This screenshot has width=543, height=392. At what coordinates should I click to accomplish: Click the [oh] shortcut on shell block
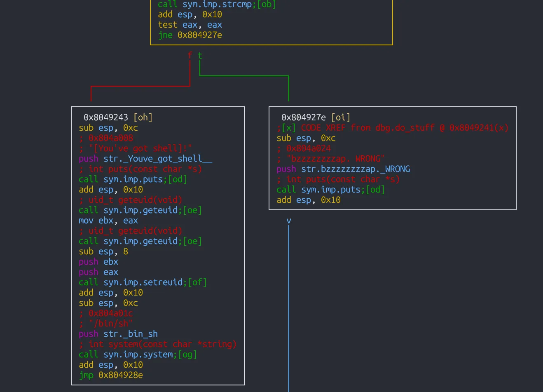click(143, 117)
